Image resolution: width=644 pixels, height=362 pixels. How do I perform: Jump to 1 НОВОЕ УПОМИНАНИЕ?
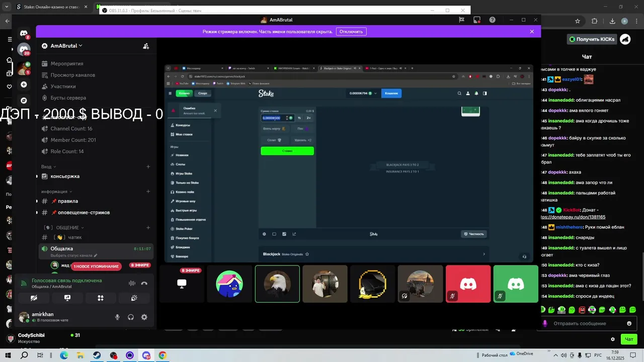96,266
